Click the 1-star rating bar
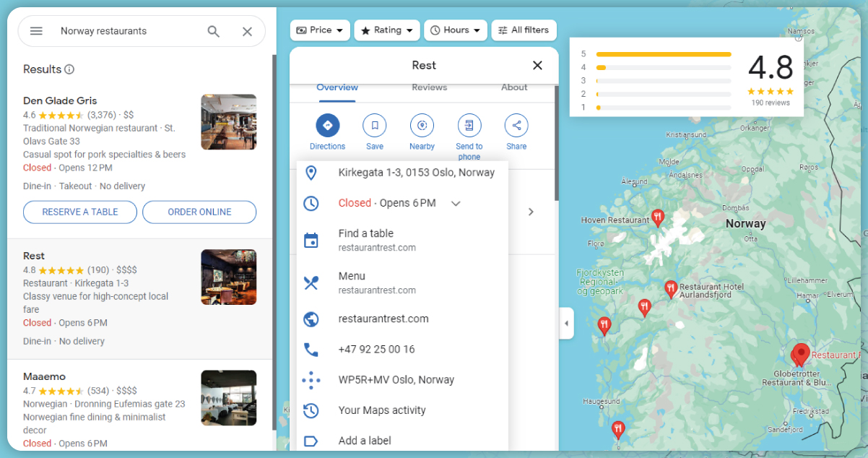Image resolution: width=868 pixels, height=458 pixels. (663, 108)
